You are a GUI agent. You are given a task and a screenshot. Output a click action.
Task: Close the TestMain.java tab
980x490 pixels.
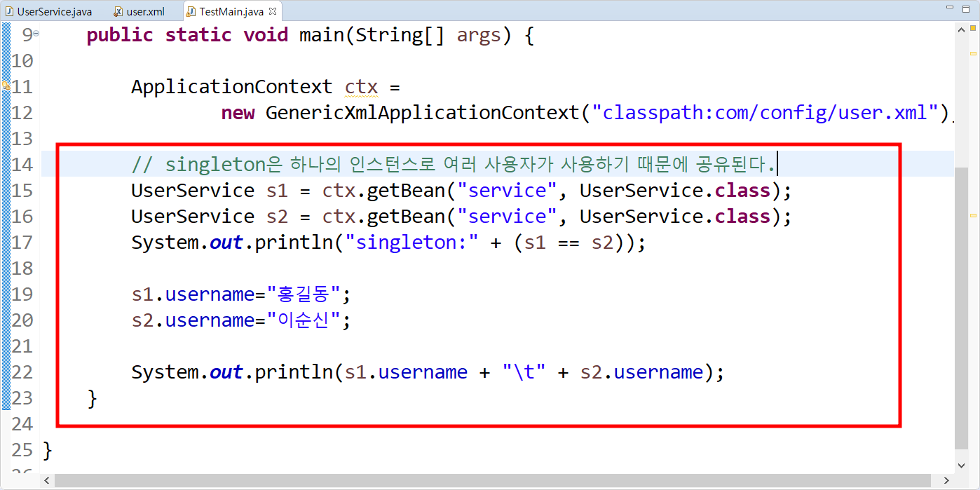[273, 12]
